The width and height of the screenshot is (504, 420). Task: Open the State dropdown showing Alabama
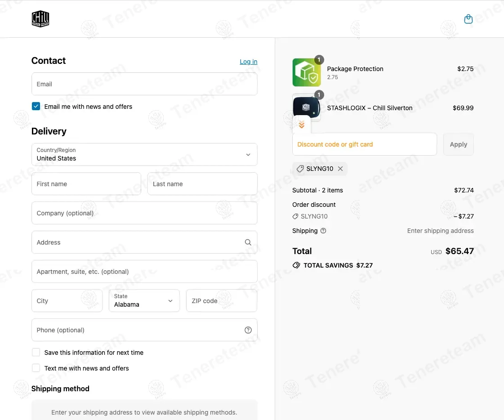[x=144, y=301]
